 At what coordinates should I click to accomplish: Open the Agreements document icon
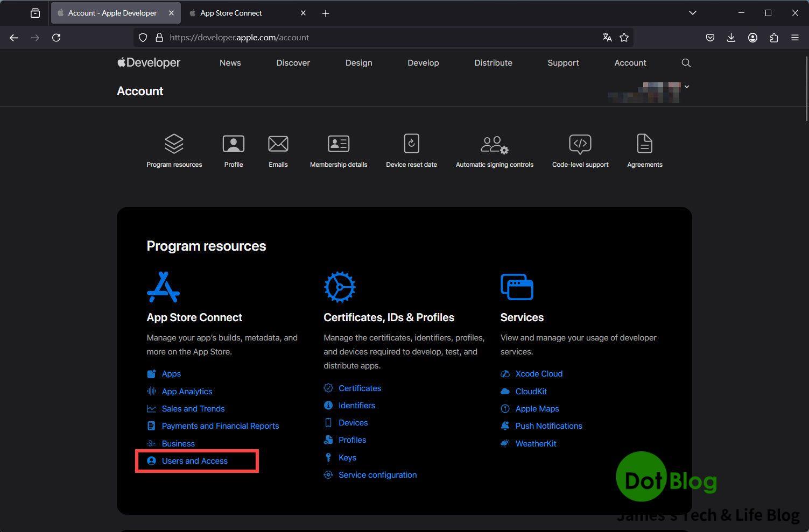pyautogui.click(x=644, y=144)
